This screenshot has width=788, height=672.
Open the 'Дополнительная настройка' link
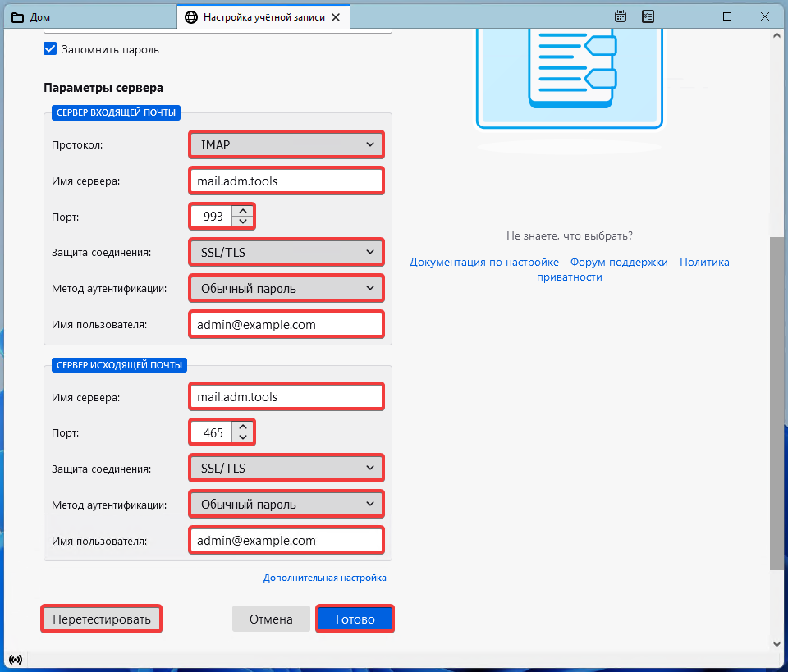click(x=324, y=578)
